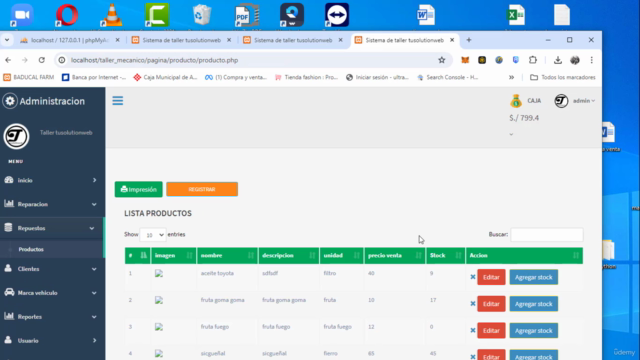This screenshot has width=640, height=360.
Task: Bookmark this page with the star
Action: (442, 60)
